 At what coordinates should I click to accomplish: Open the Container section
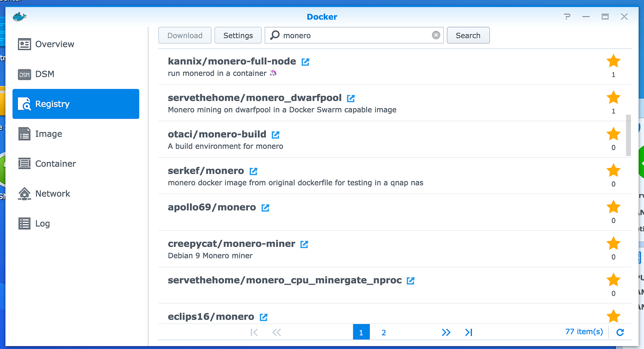[76, 164]
